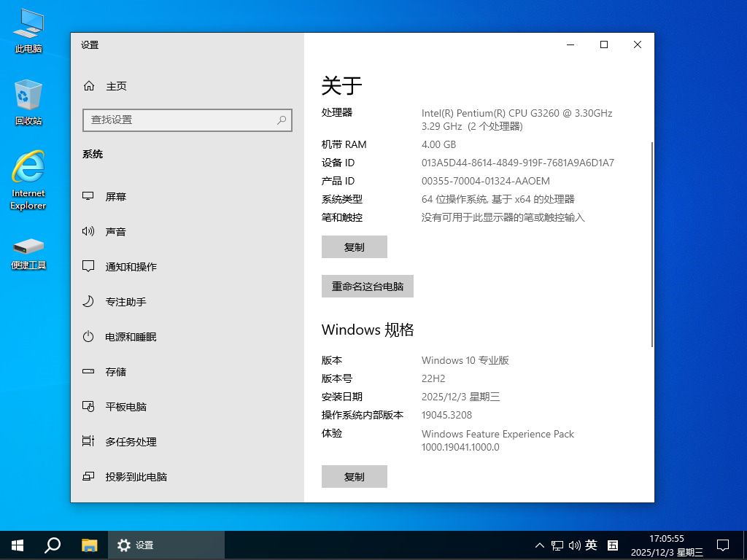
Task: Open Display (屏幕) settings
Action: (x=115, y=197)
